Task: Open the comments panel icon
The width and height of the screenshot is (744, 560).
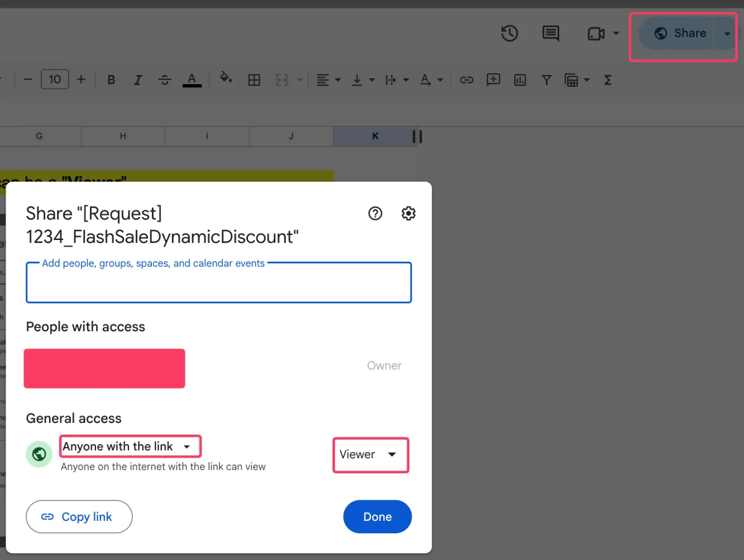Action: pyautogui.click(x=551, y=33)
